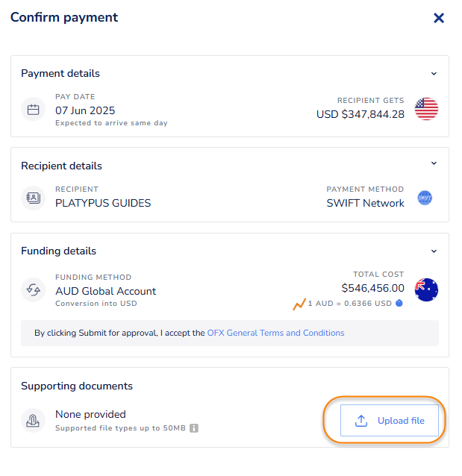Screen dimensions: 462x476
Task: Click the calendar pay date icon
Action: (x=33, y=110)
